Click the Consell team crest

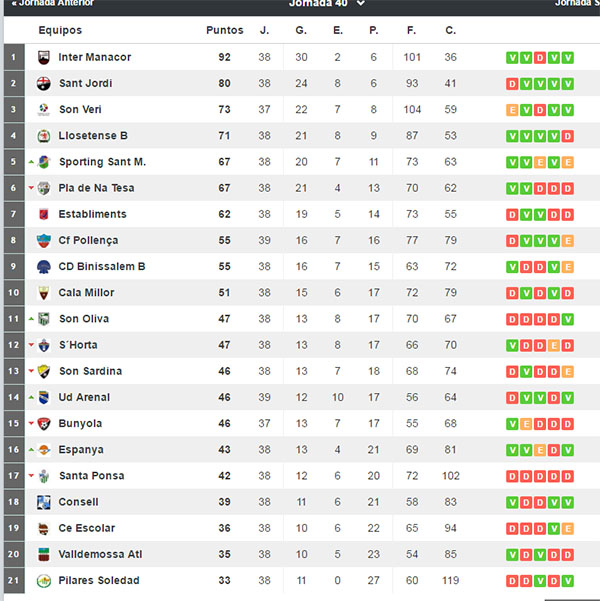[x=44, y=502]
